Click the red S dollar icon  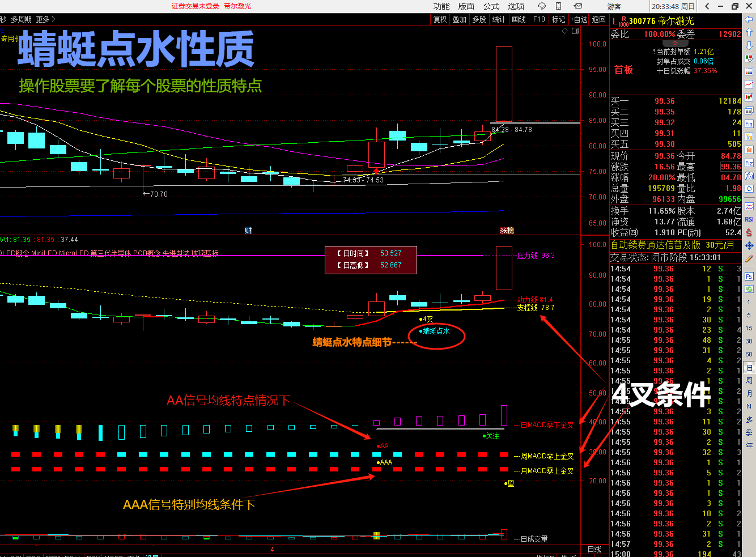[x=749, y=232]
